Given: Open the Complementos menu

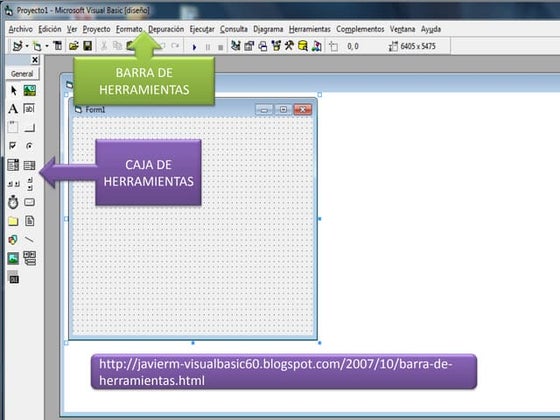Looking at the screenshot, I should click(360, 29).
